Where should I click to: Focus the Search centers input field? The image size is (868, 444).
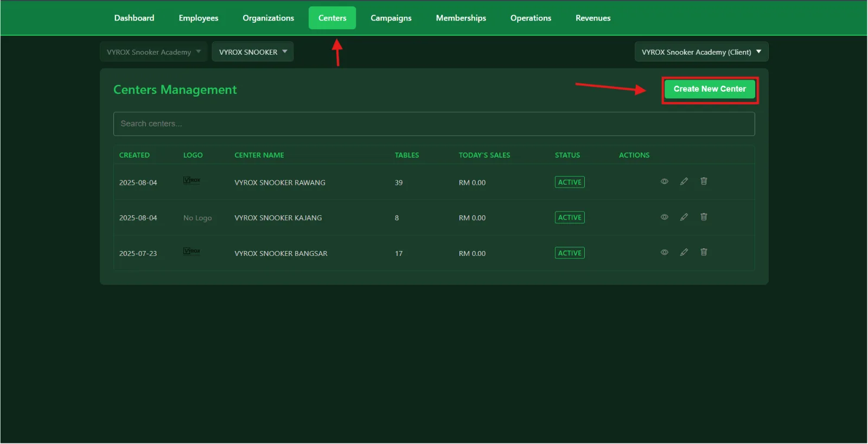click(434, 124)
